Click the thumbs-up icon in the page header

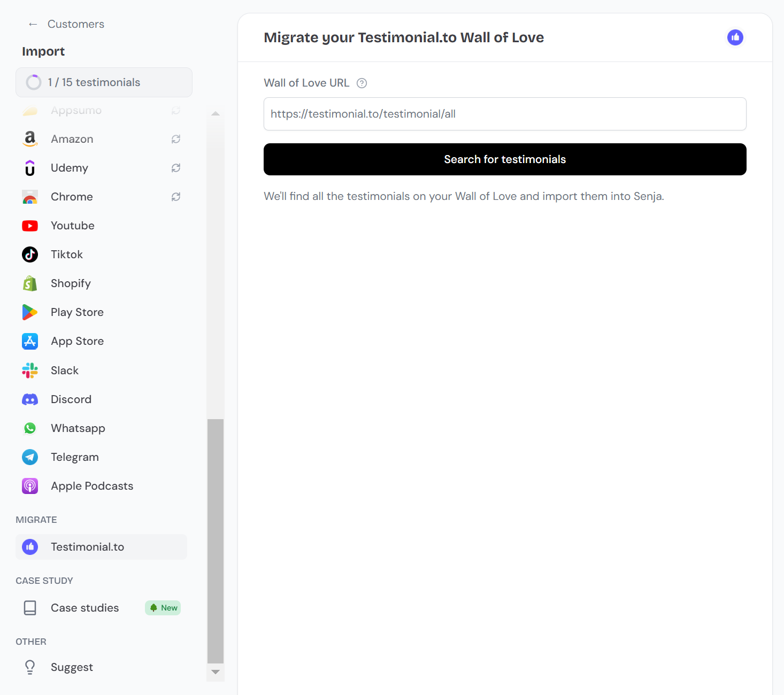[735, 37]
